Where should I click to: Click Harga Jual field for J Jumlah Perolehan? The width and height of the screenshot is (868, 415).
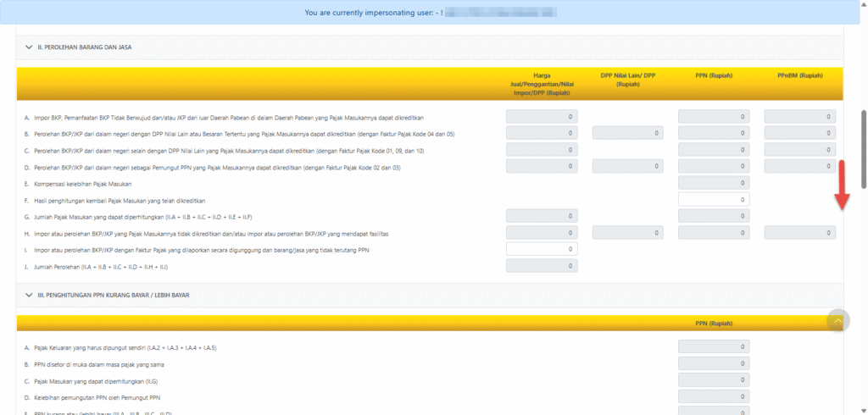pos(541,266)
